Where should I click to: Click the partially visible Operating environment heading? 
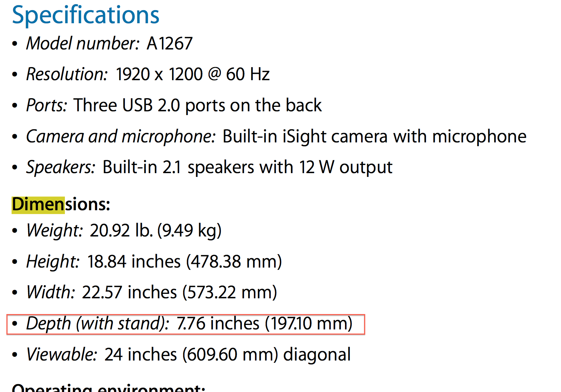pos(108,388)
